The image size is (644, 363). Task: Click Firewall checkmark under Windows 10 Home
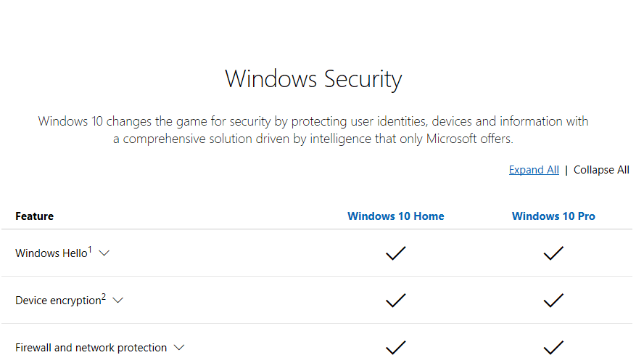pos(395,348)
